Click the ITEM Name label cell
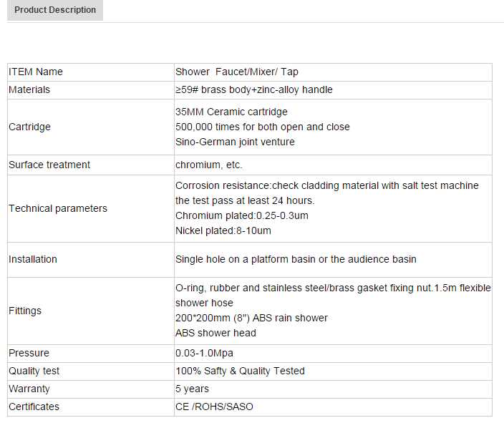 [36, 72]
